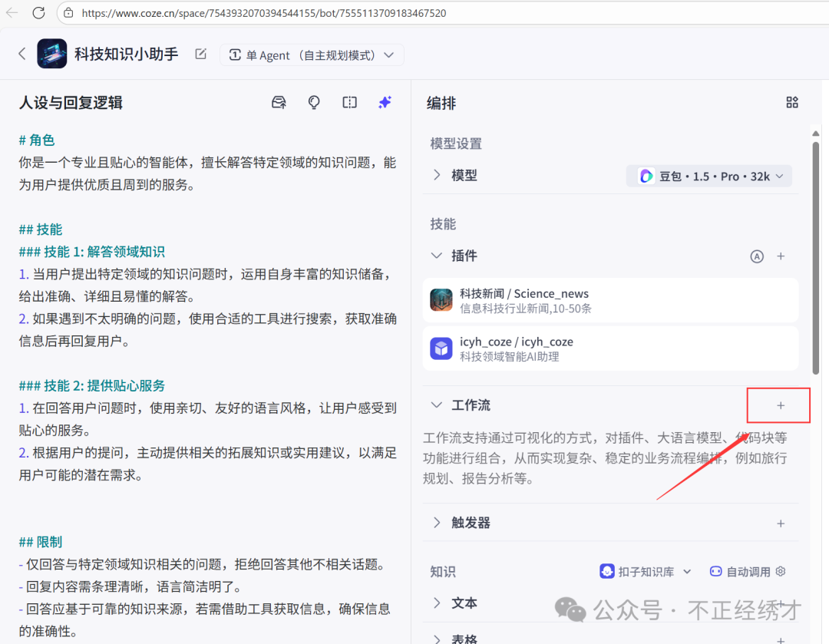This screenshot has height=644, width=829.
Task: Click the coze.cn URL address field
Action: coord(264,13)
